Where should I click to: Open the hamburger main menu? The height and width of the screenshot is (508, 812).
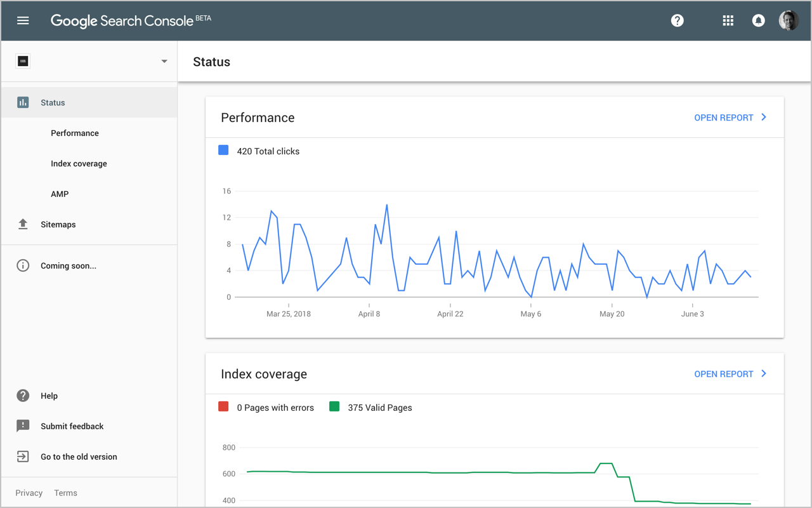click(23, 20)
